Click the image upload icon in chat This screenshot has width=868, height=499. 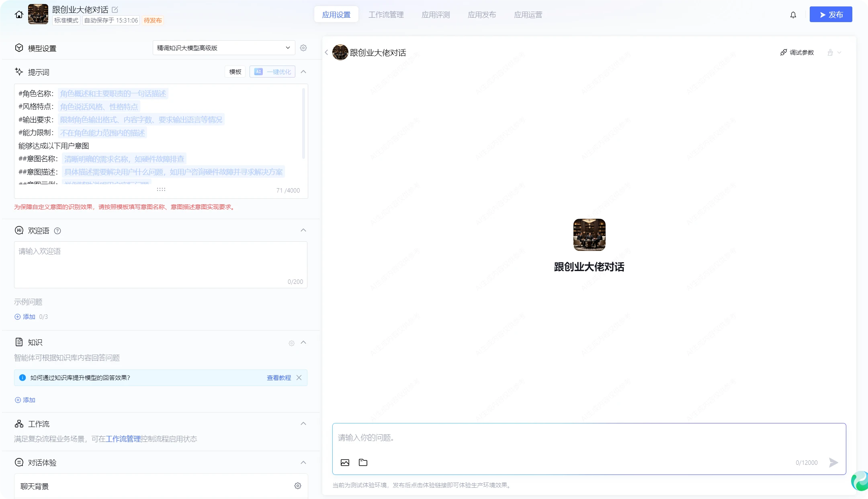(x=345, y=462)
